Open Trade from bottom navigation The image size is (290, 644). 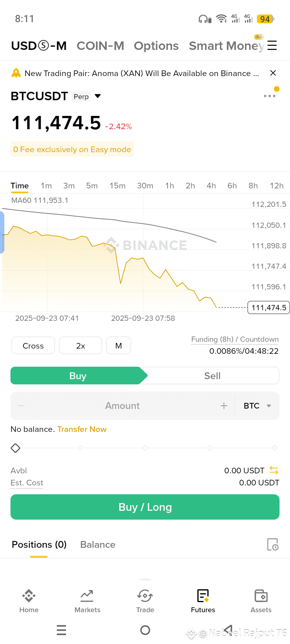pyautogui.click(x=145, y=601)
